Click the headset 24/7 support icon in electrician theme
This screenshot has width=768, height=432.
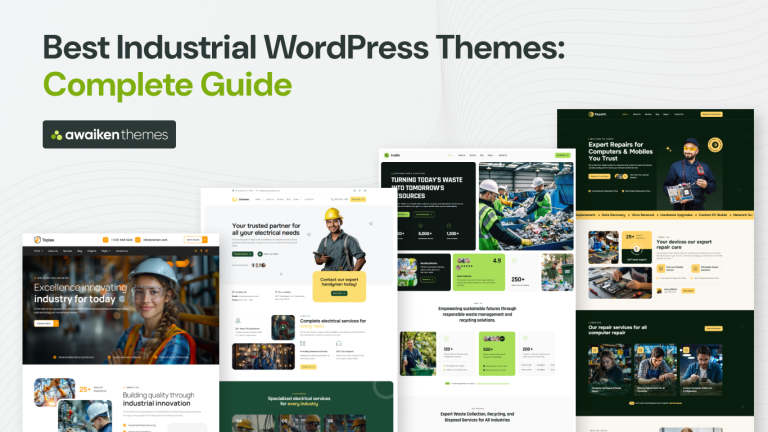[x=338, y=344]
